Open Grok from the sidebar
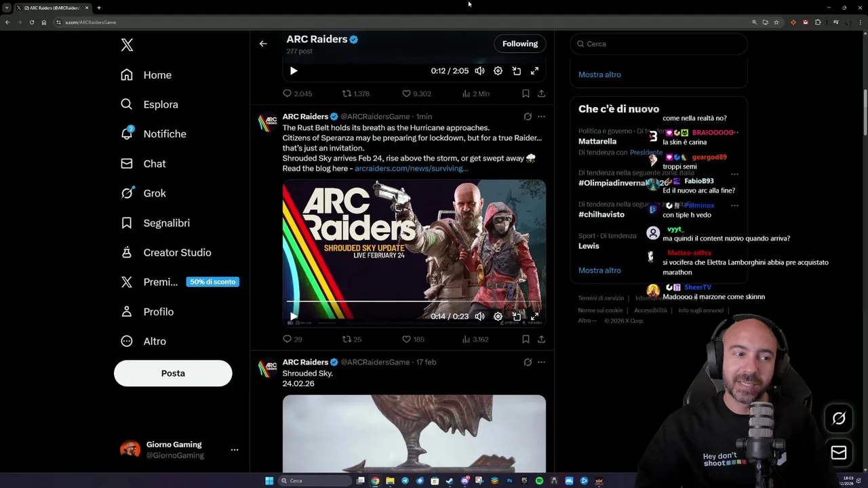 point(143,193)
